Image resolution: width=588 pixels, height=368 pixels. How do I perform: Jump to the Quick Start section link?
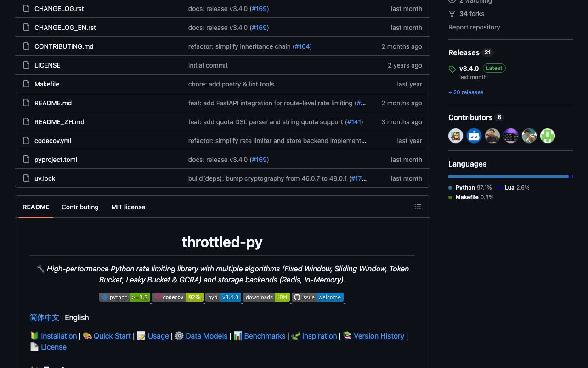(x=112, y=336)
